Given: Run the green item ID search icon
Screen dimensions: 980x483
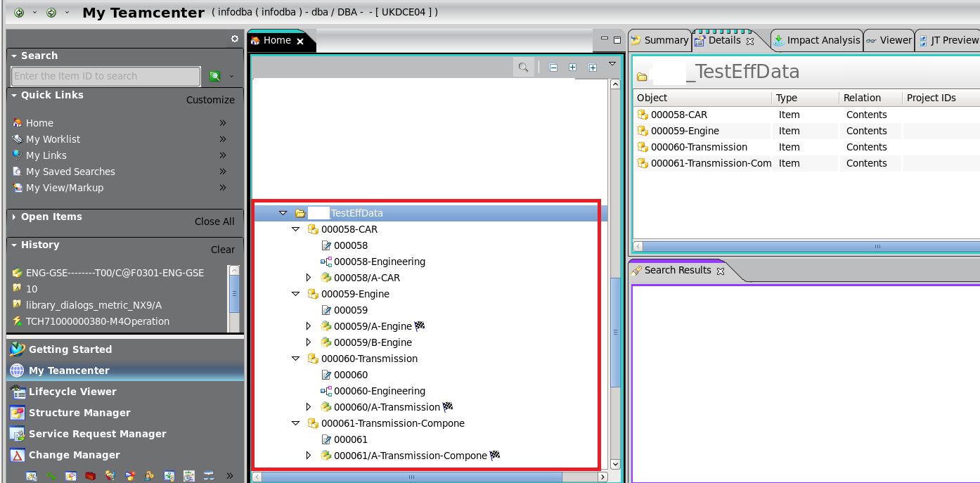Looking at the screenshot, I should [x=215, y=76].
